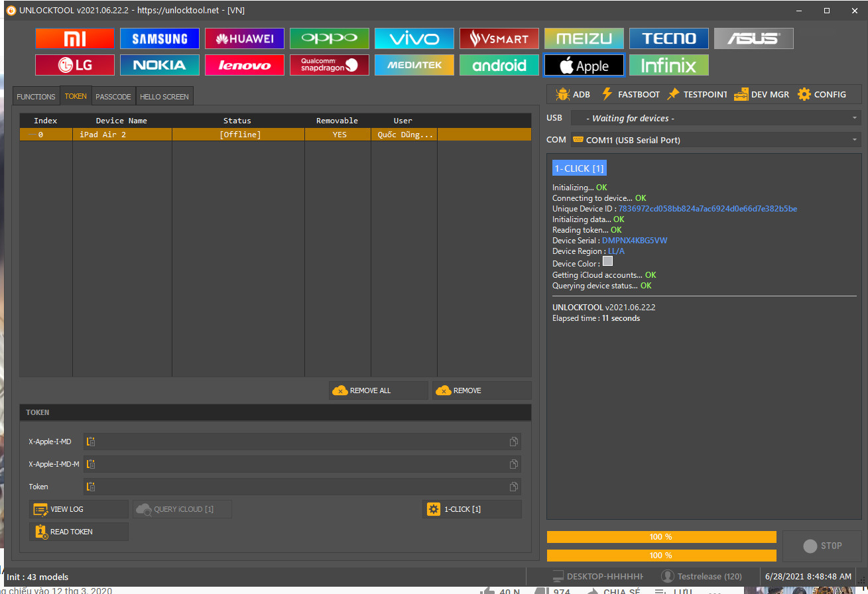Click the LL/A device region value

click(x=616, y=251)
